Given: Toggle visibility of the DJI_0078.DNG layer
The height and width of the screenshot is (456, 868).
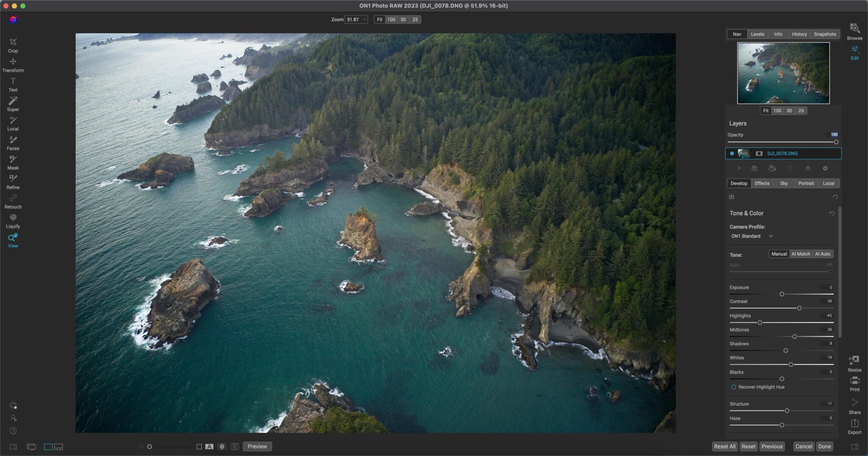Looking at the screenshot, I should tap(732, 153).
